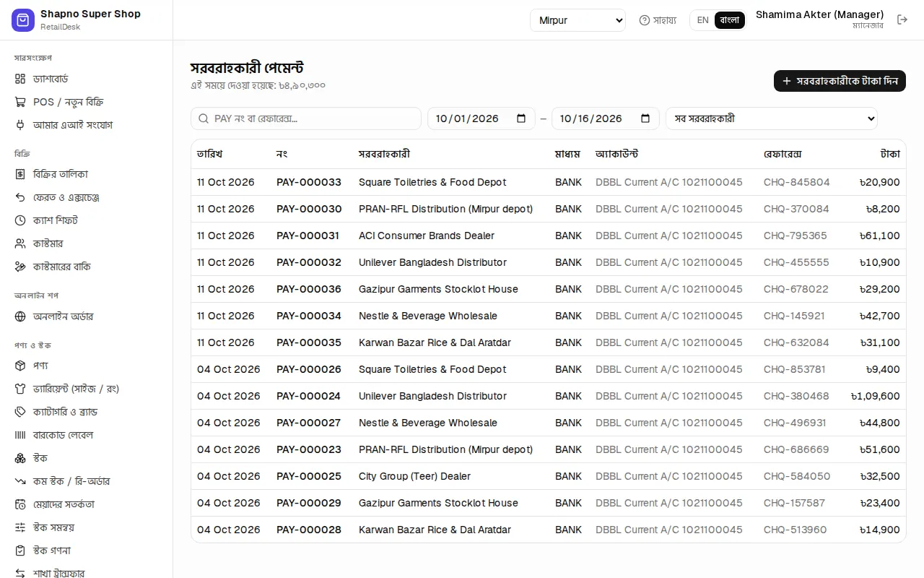Open ক্যাটাগরি ও ব্র্যান্ড tag icon
924x578 pixels.
[x=20, y=412]
